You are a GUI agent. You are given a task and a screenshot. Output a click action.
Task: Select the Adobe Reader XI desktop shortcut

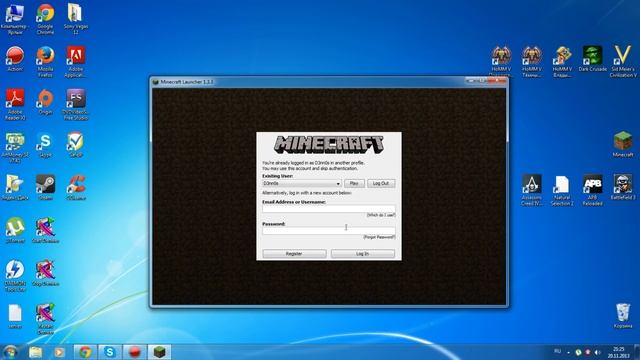[15, 104]
